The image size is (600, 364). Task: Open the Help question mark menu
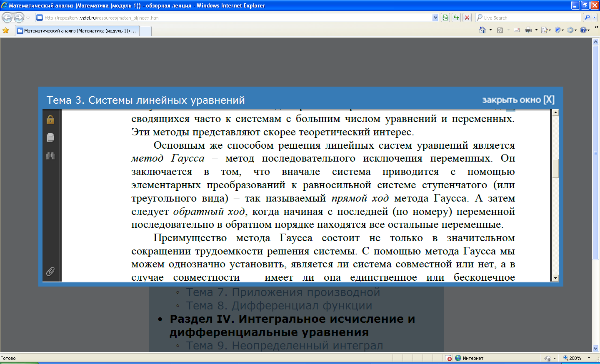point(585,30)
